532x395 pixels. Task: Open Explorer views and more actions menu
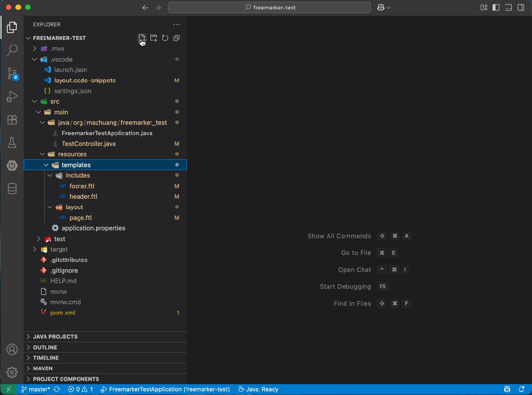click(177, 25)
